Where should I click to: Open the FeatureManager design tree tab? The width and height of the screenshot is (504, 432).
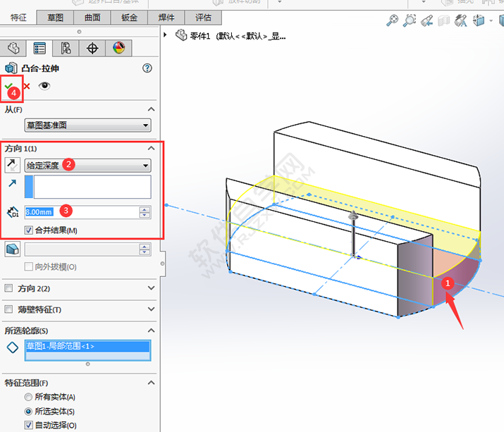point(13,48)
